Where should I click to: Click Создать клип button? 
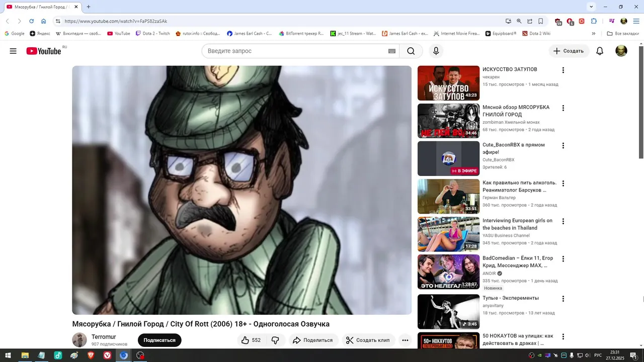click(x=368, y=340)
